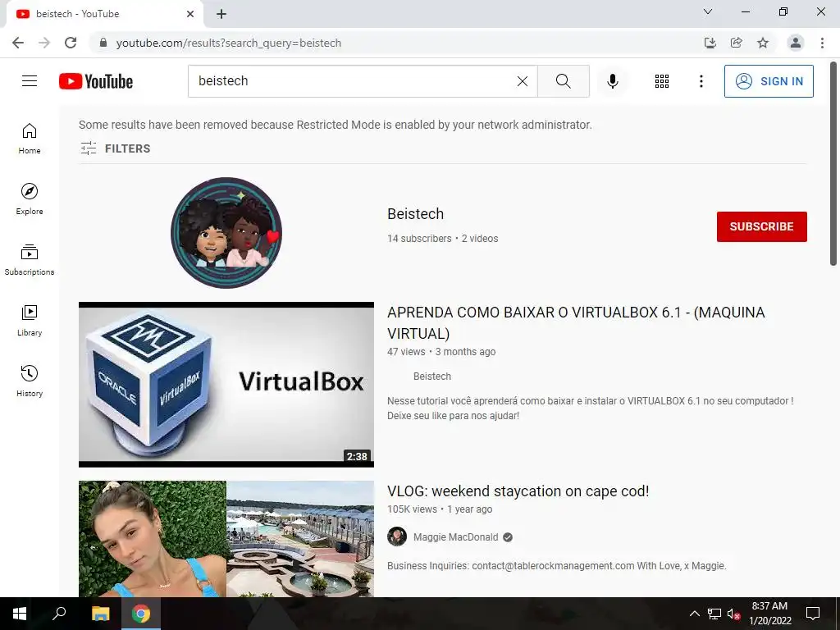This screenshot has width=840, height=630.
Task: Show hidden system tray icons chevron
Action: [x=694, y=614]
